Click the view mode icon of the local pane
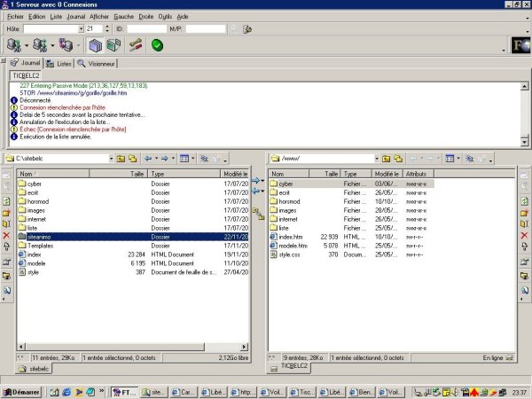 click(x=184, y=159)
